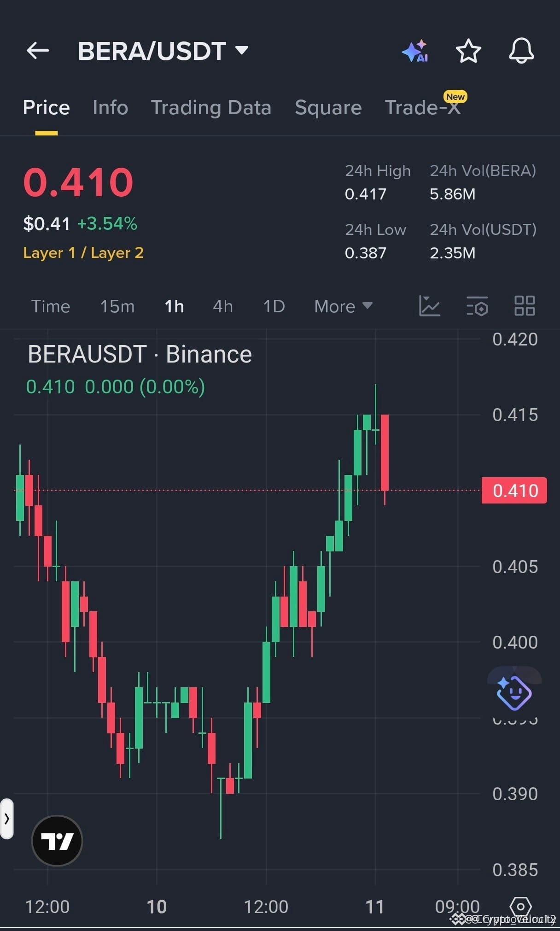This screenshot has height=931, width=560.
Task: Open the Trade-X tab
Action: pos(423,107)
